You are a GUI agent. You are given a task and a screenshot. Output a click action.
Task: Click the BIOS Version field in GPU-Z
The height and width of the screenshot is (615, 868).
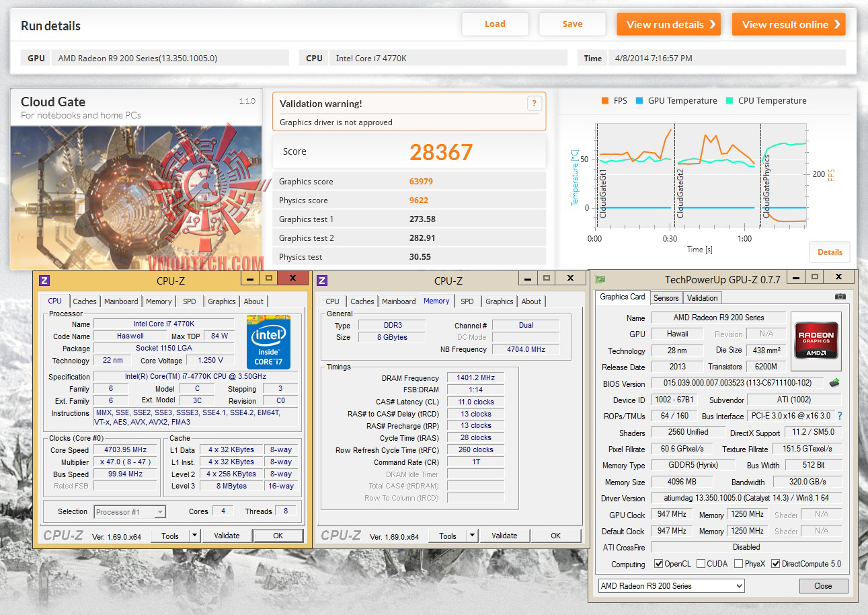[738, 384]
